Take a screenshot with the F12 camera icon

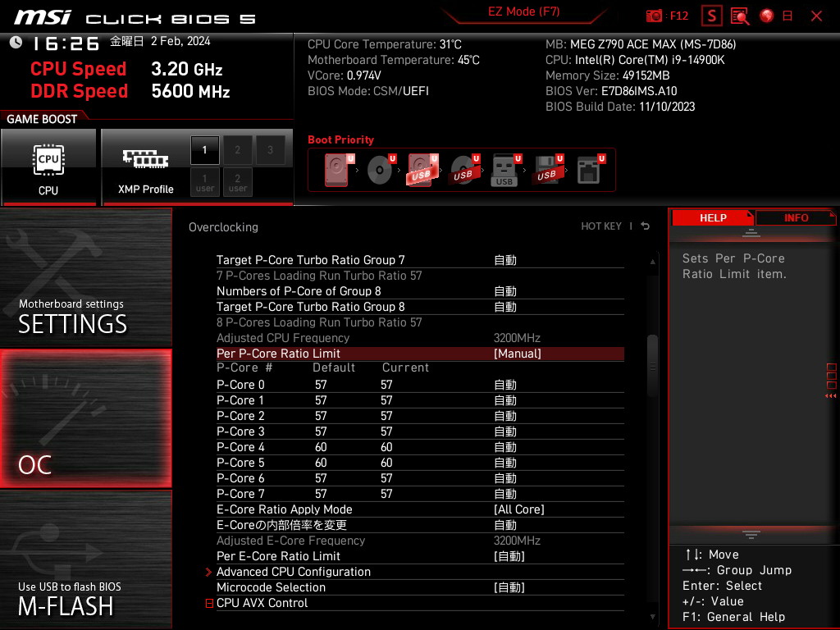point(654,16)
